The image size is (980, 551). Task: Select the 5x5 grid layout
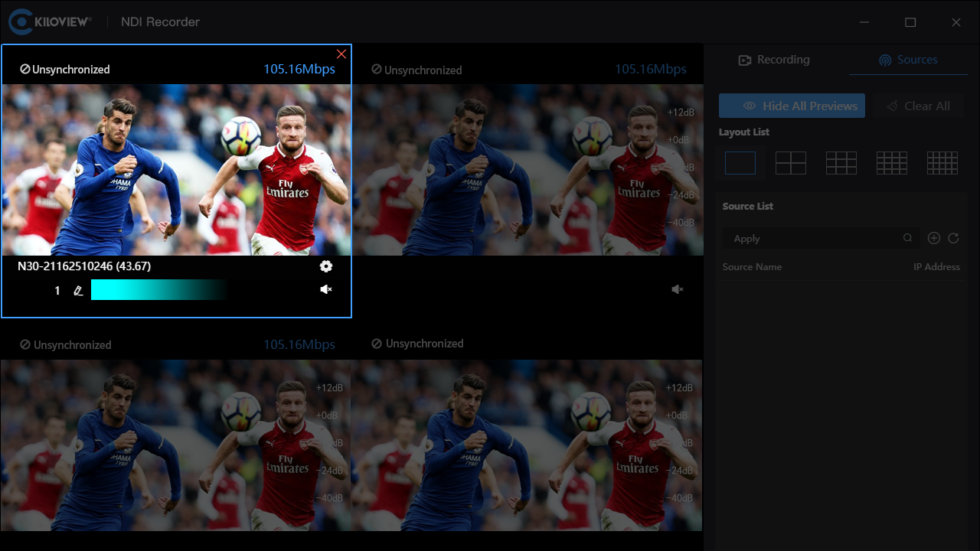[x=942, y=162]
